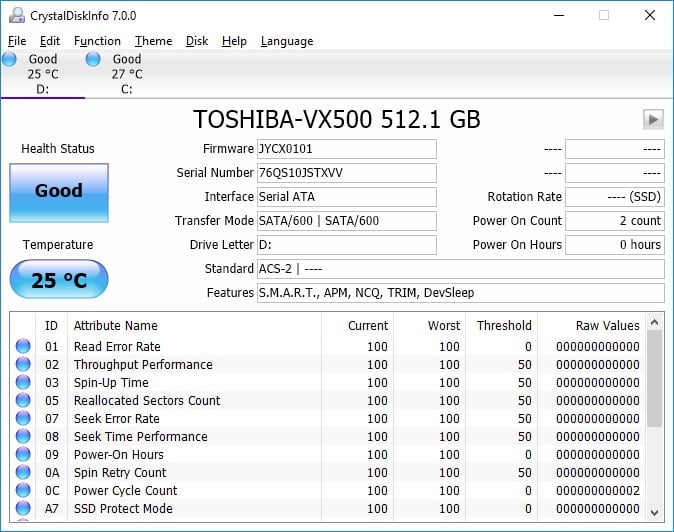Click the C: drive blue status orb
674x532 pixels.
click(93, 59)
